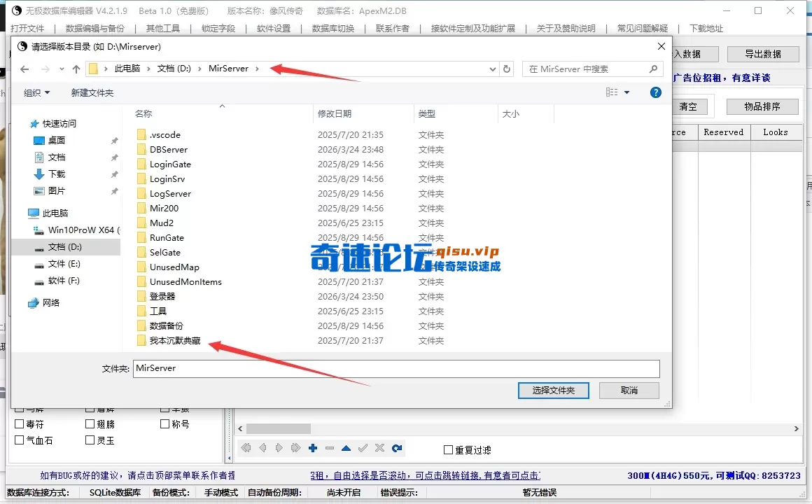Screen dimensions: 812x504
Task: Enable the 重复过滤 checkbox
Action: tap(447, 448)
